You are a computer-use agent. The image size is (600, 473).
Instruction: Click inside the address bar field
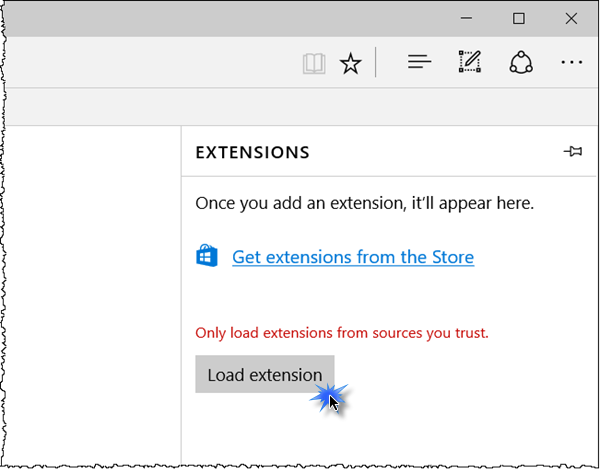coord(150,64)
